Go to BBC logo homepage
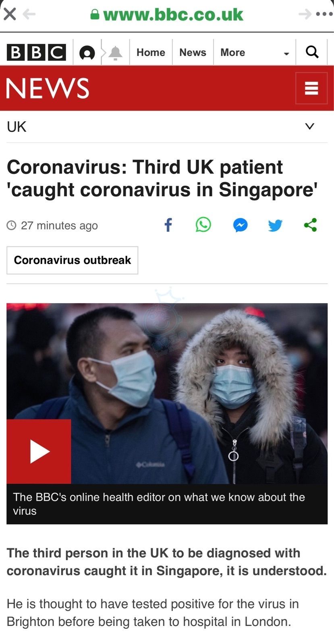Image resolution: width=334 pixels, height=644 pixels. click(x=36, y=52)
